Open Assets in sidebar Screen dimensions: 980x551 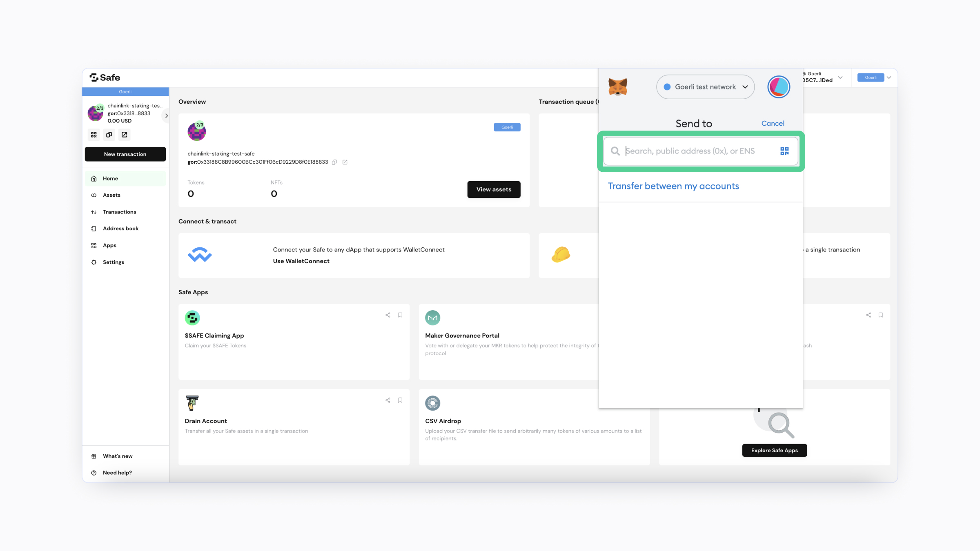tap(125, 196)
